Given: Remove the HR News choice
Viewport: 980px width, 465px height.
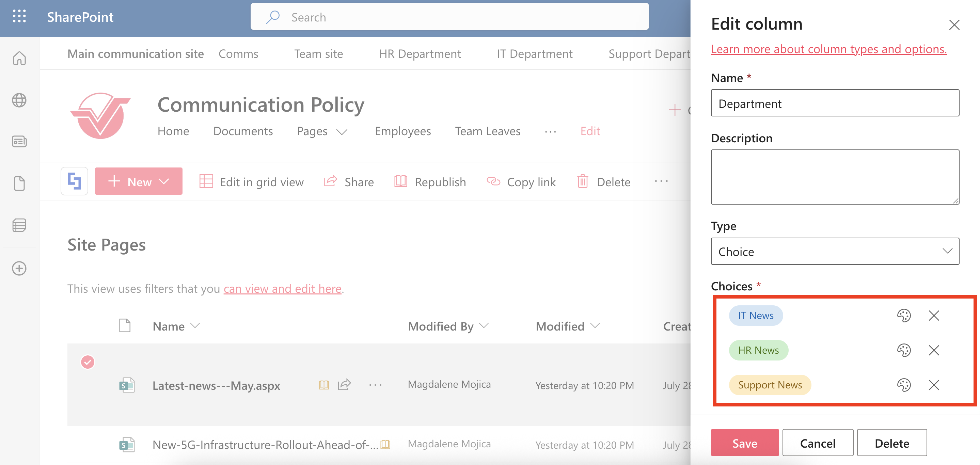Looking at the screenshot, I should [x=934, y=350].
